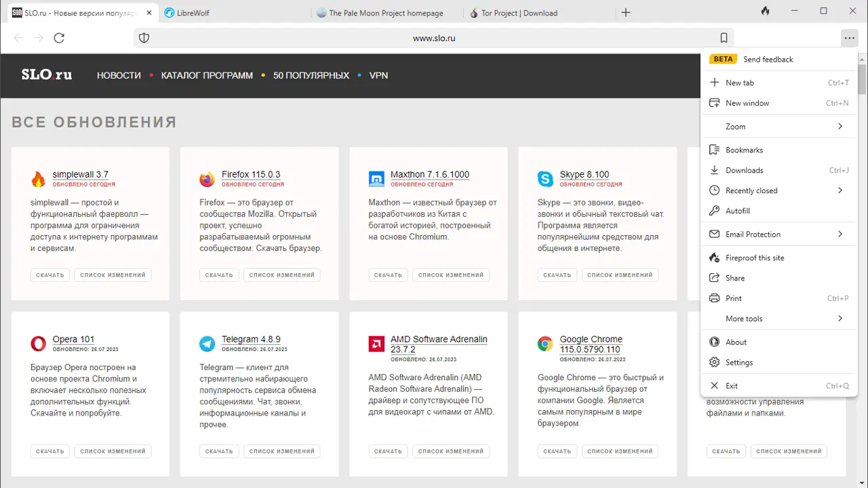This screenshot has height=488, width=868.
Task: Switch to the LibreWolf tab
Action: coord(193,13)
